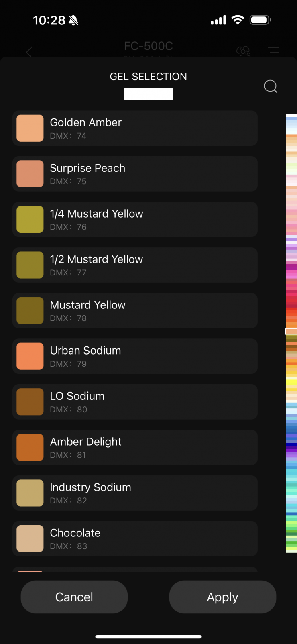The height and width of the screenshot is (644, 297).
Task: Click the white brand selector under GEL SELECTION
Action: (148, 94)
